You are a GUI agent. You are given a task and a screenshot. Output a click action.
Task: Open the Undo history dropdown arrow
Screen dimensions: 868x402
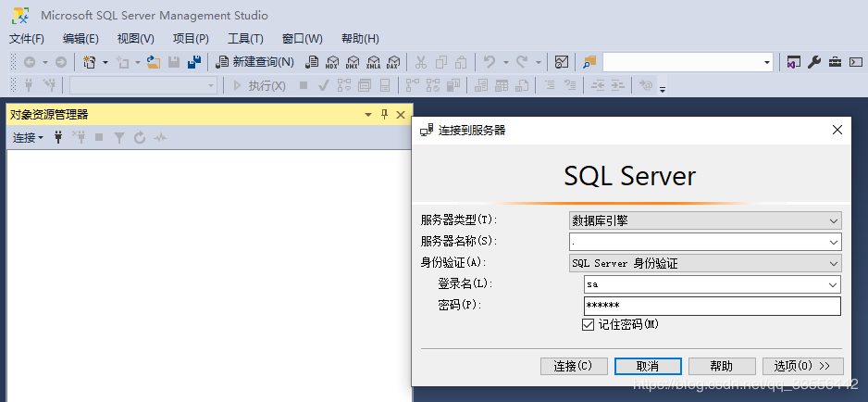pyautogui.click(x=505, y=62)
